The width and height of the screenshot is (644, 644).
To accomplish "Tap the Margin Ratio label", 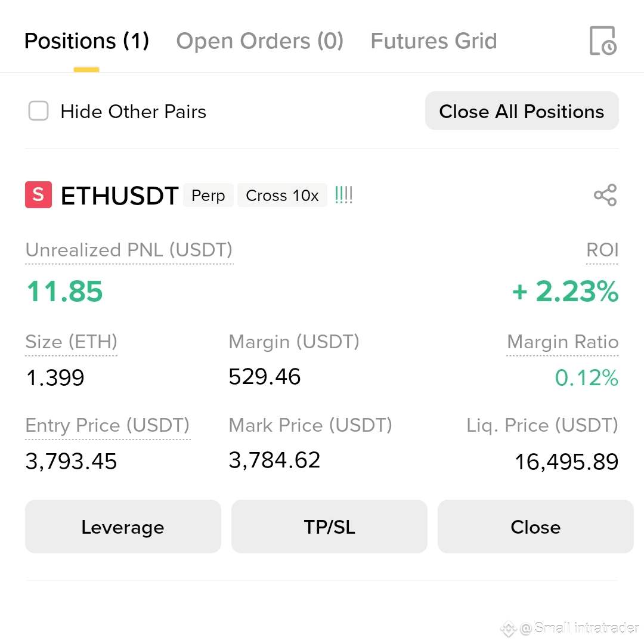I will tap(563, 342).
